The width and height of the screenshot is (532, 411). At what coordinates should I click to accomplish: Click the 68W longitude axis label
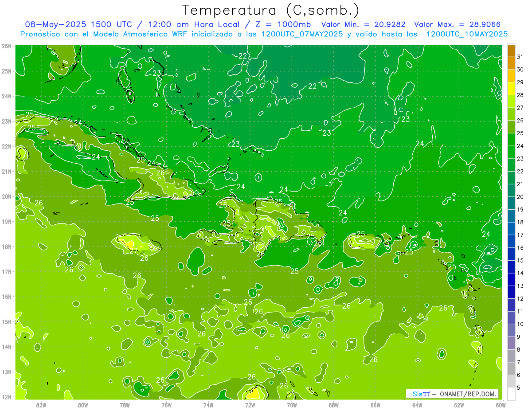click(x=334, y=405)
